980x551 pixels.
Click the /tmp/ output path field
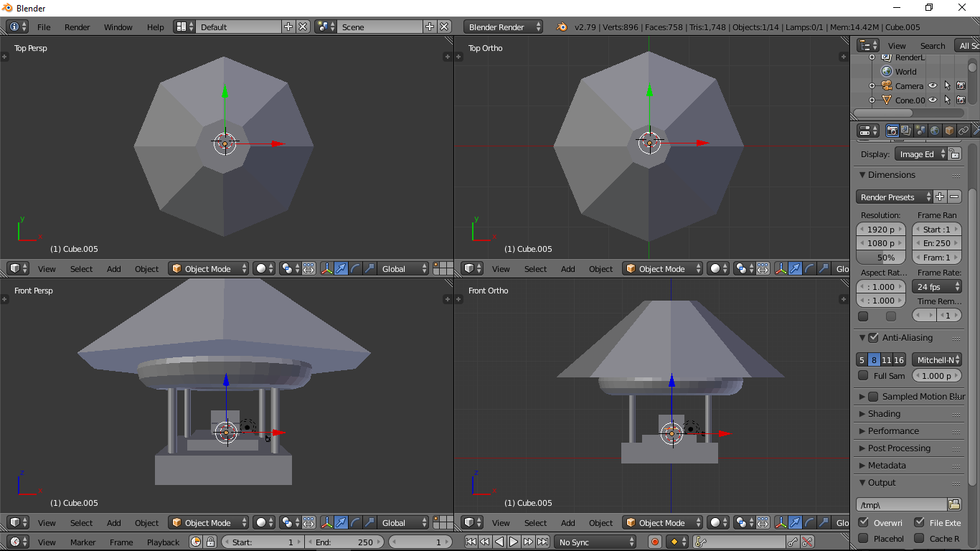coord(903,504)
